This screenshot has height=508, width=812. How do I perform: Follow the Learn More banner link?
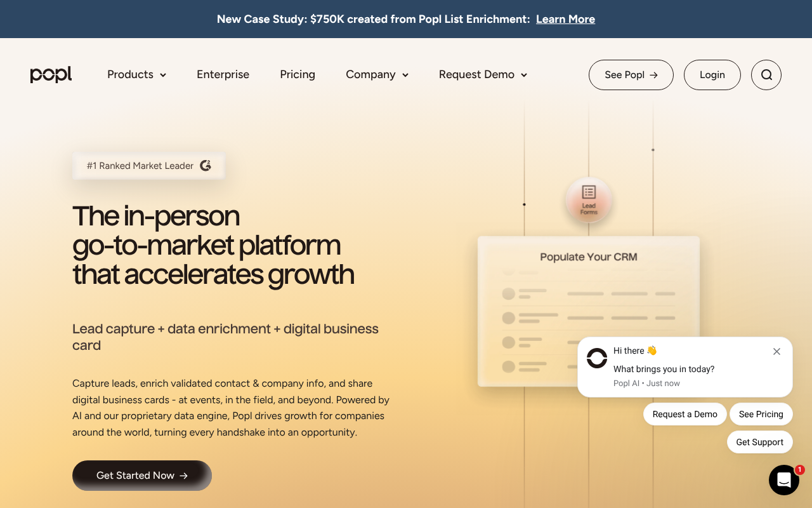565,19
